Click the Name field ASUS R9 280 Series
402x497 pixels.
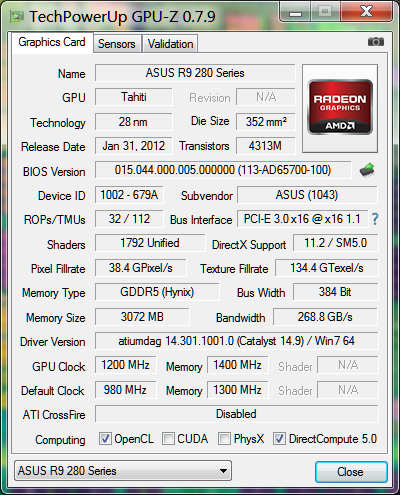(x=195, y=73)
